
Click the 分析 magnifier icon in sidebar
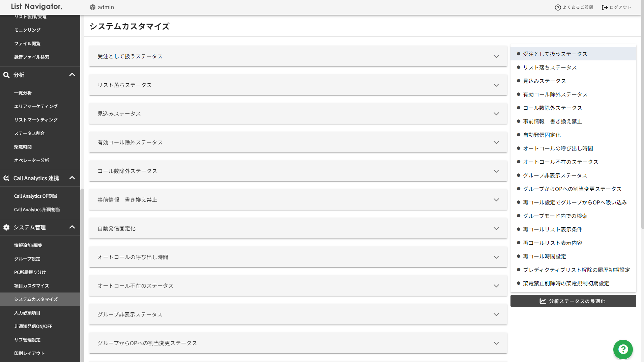[6, 75]
